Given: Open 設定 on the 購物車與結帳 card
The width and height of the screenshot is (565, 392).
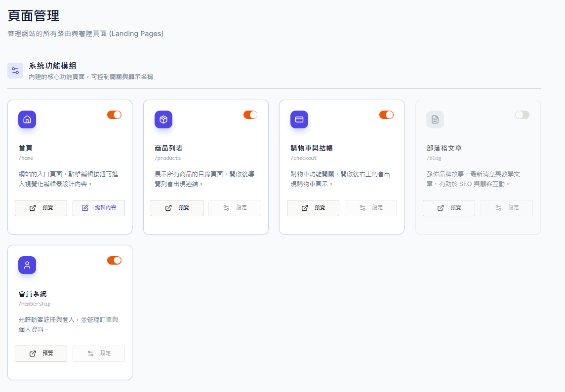Looking at the screenshot, I should (x=371, y=208).
